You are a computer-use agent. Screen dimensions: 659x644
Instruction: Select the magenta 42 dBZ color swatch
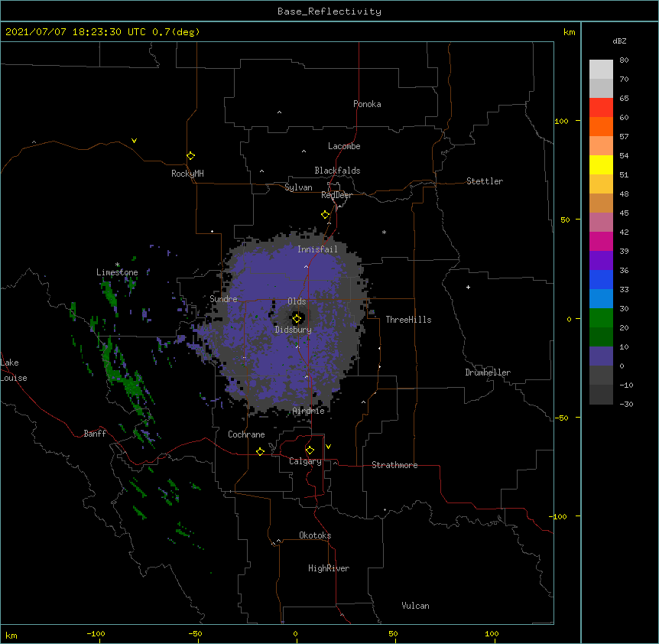pos(601,241)
